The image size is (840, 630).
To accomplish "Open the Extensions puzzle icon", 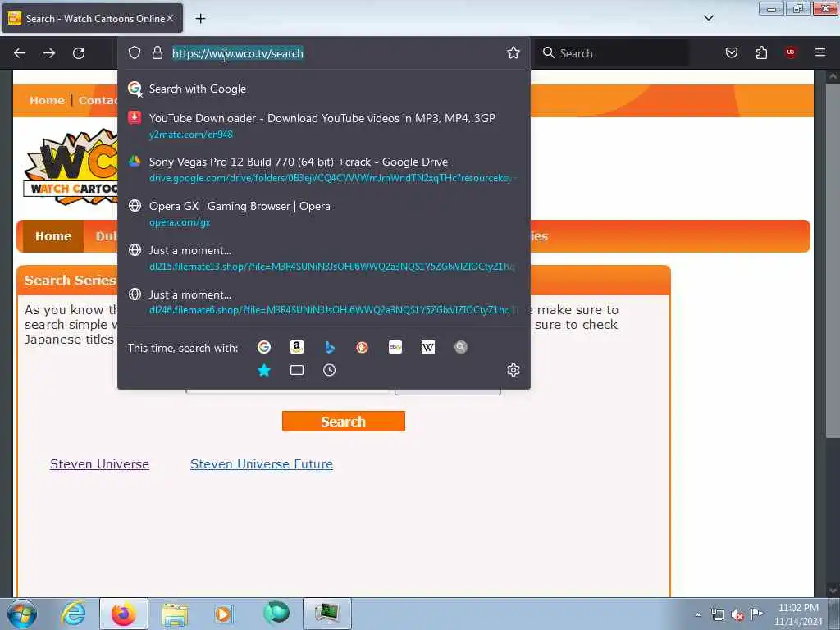I will 761,52.
